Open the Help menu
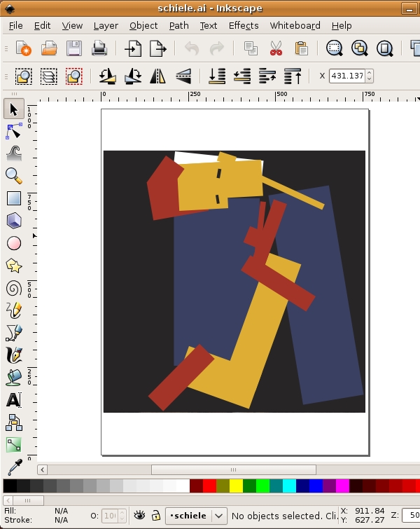Viewport: 420px width, 529px height. point(342,26)
